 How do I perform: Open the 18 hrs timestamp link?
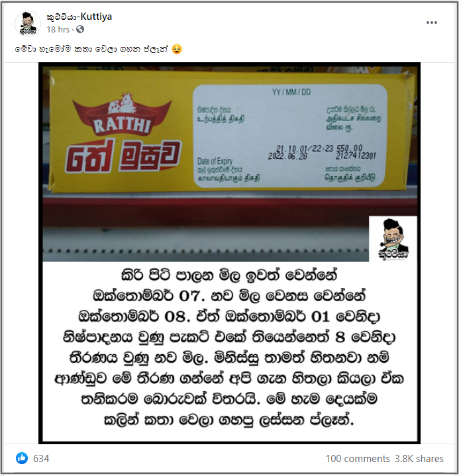(58, 29)
